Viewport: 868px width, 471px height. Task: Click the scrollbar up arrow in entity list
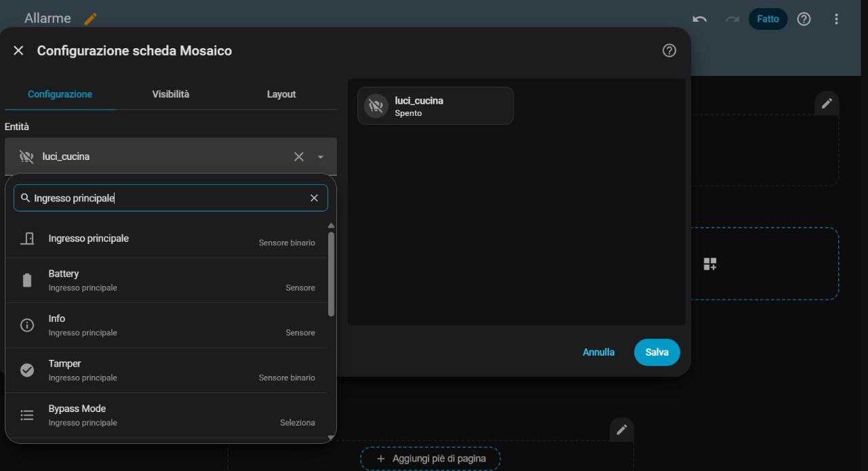(331, 226)
